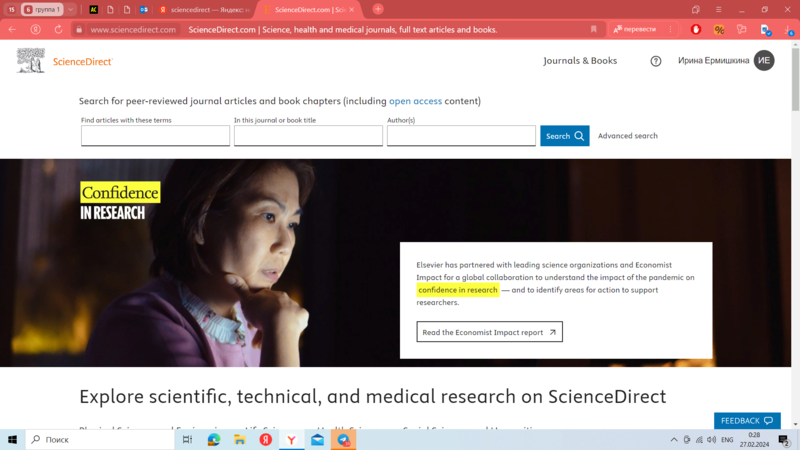This screenshot has width=800, height=450.
Task: Open the clock showing 27.02.2024
Action: (754, 439)
